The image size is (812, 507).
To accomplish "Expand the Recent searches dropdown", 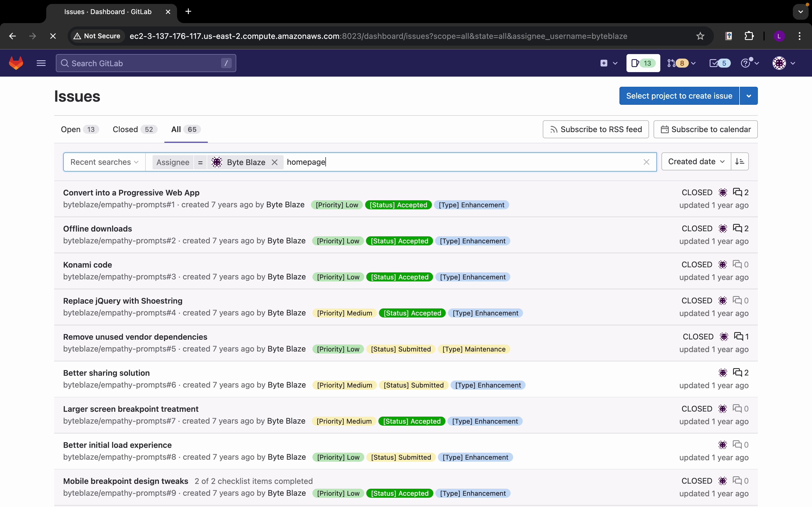I will click(104, 162).
